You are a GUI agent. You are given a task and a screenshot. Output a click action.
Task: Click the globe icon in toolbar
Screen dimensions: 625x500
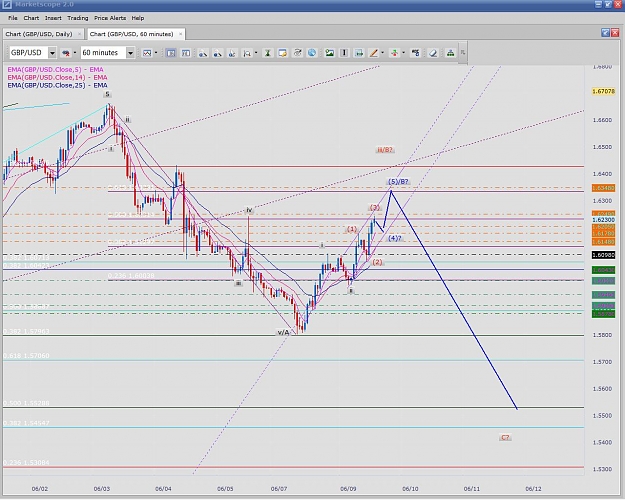[312, 53]
